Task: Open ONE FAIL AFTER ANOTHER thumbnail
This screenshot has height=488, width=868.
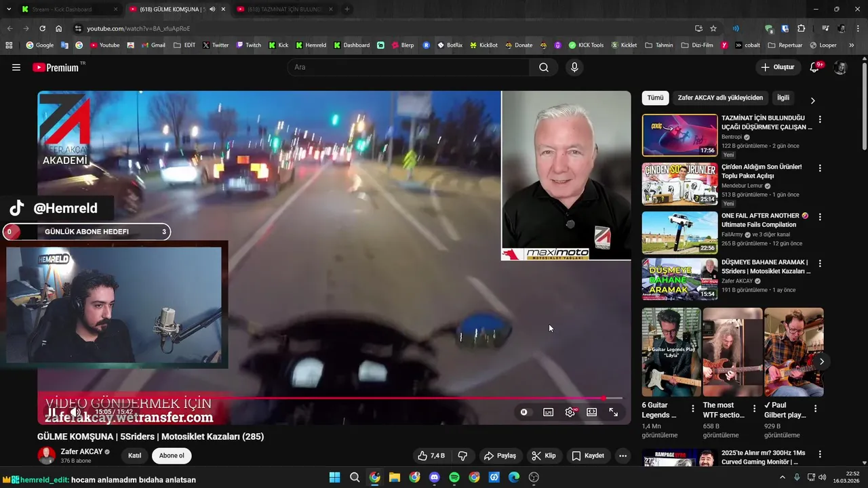Action: [679, 232]
